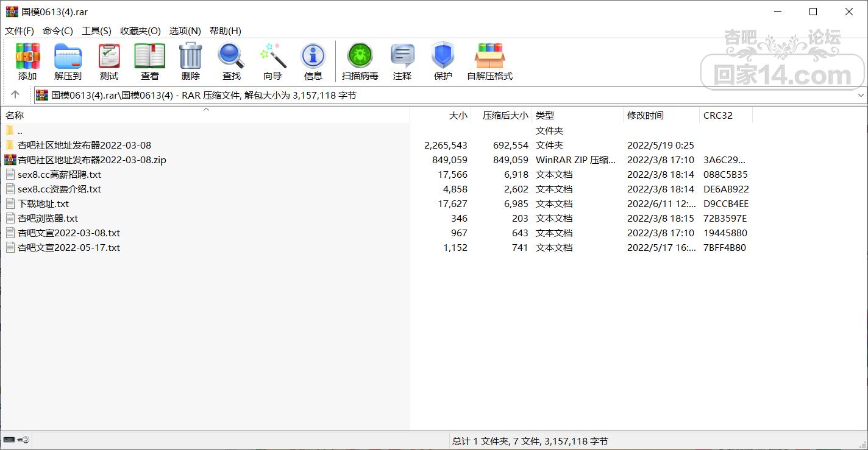Click the 保护 (Protect) shield icon

pos(443,56)
